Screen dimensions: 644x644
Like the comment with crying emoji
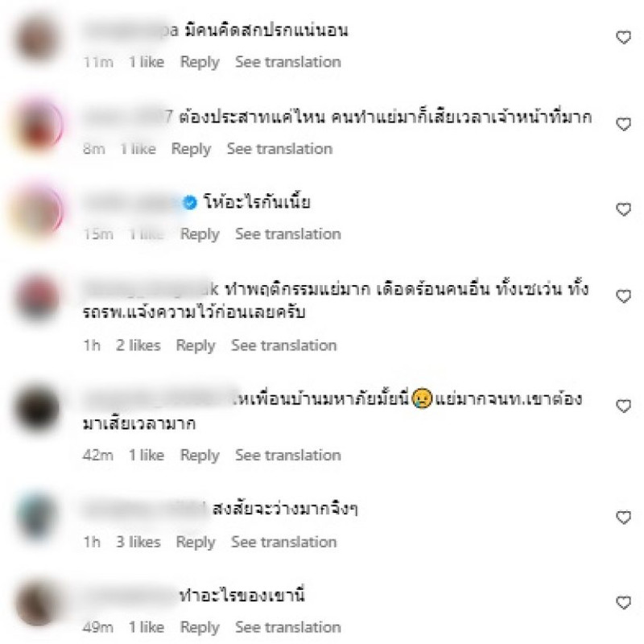tap(623, 406)
